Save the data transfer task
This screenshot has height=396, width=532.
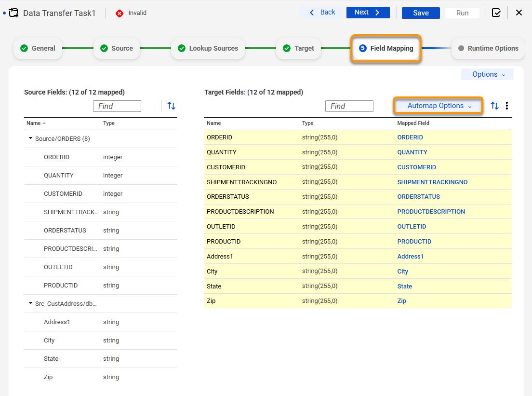tap(421, 13)
